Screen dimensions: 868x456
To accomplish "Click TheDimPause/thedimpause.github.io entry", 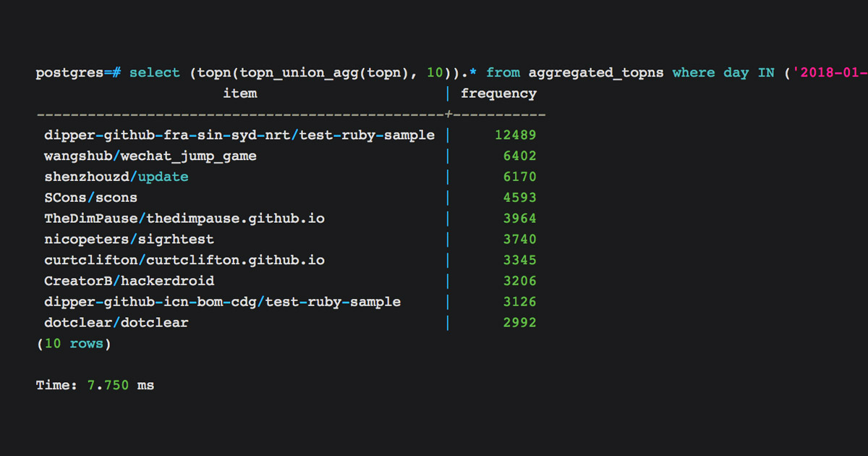I will pyautogui.click(x=180, y=219).
